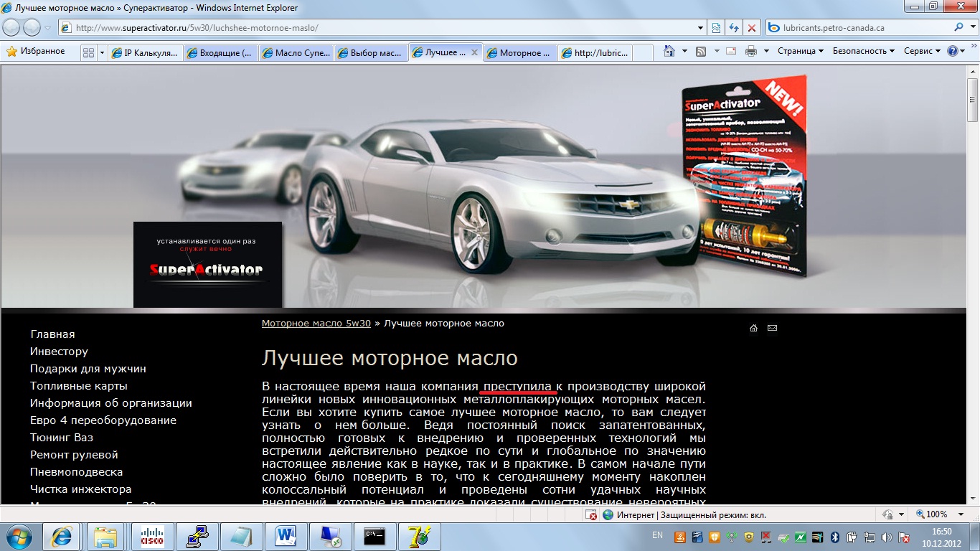Screen dimensions: 980x551
Task: Click the site envelope contact icon
Action: [772, 328]
